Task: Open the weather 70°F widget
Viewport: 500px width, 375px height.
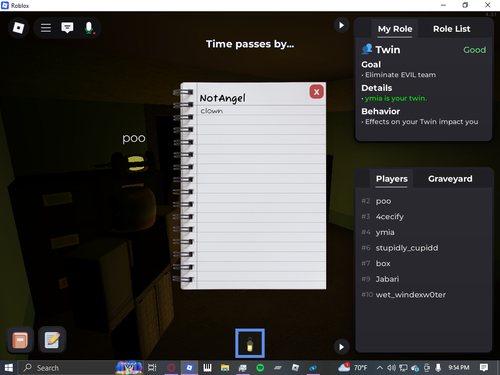Action: pyautogui.click(x=353, y=367)
